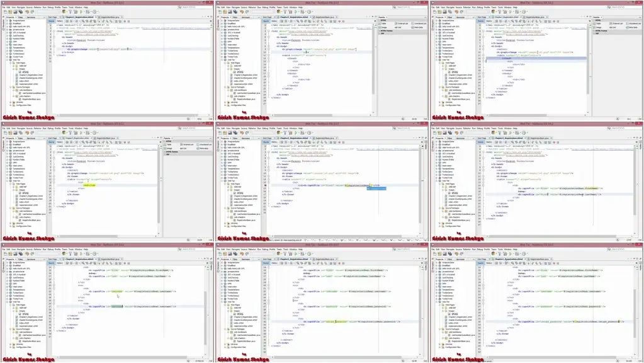Image resolution: width=644 pixels, height=363 pixels.
Task: Open the Refactor menu in the first frame
Action: pos(37,8)
